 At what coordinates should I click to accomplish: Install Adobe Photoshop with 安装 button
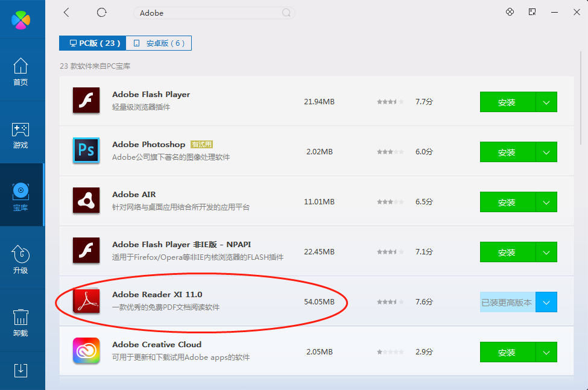[x=507, y=153]
